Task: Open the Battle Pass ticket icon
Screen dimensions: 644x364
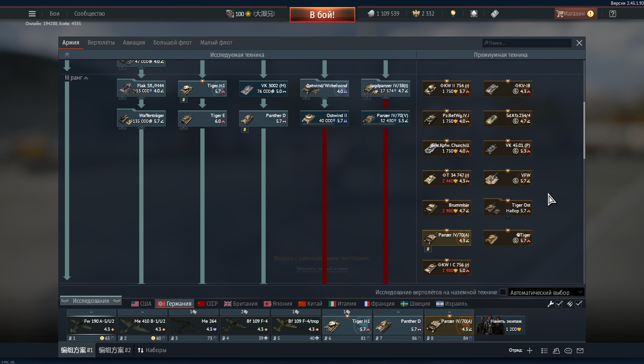Action: click(495, 14)
